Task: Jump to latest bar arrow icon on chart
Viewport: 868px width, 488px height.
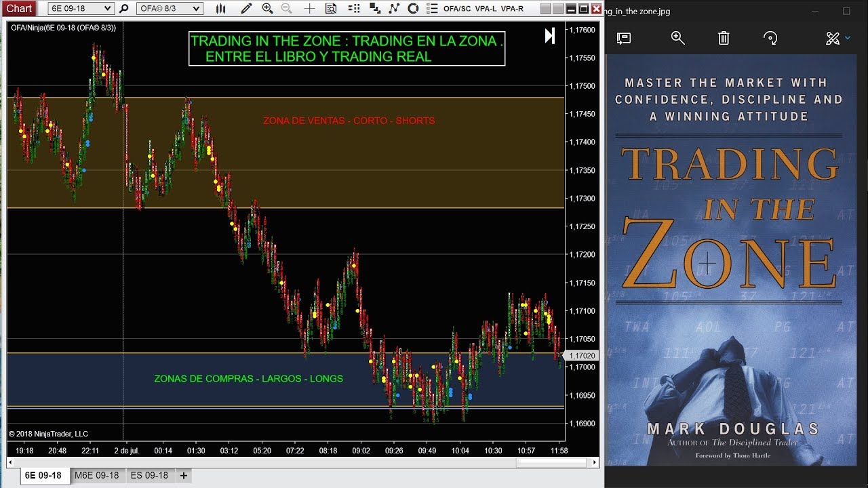Action: (x=550, y=36)
